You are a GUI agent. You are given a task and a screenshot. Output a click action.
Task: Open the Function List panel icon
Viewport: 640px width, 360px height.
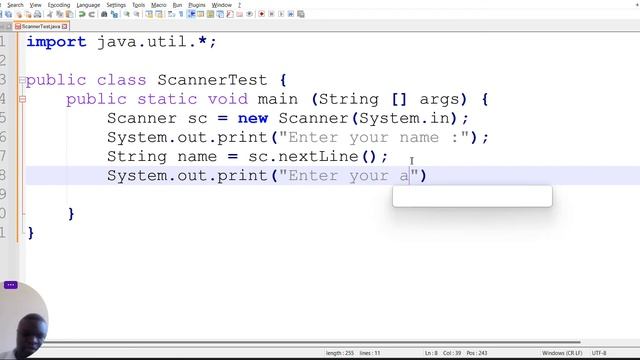[x=230, y=14]
